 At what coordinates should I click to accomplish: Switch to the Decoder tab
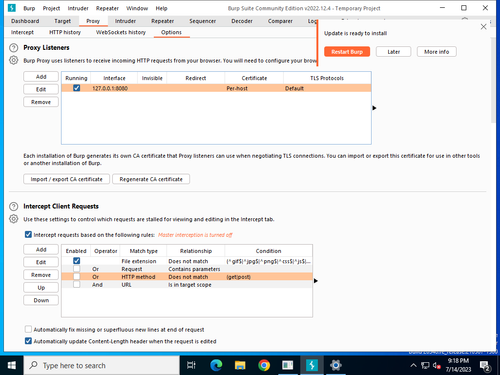pyautogui.click(x=242, y=21)
